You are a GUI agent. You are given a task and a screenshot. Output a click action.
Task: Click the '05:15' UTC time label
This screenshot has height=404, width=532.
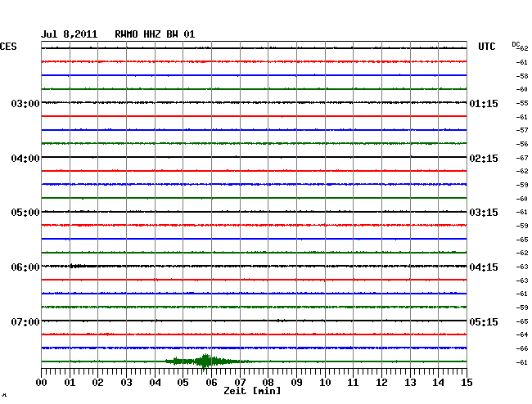(x=484, y=321)
